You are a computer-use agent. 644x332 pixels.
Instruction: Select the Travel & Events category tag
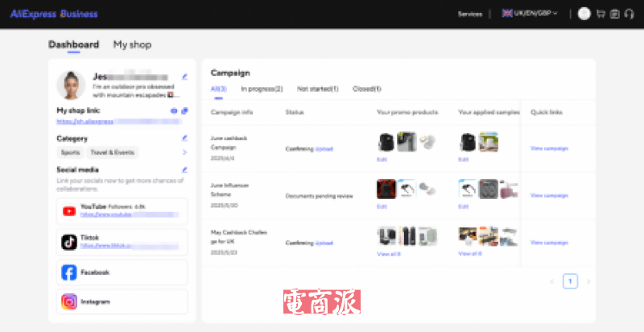click(113, 151)
